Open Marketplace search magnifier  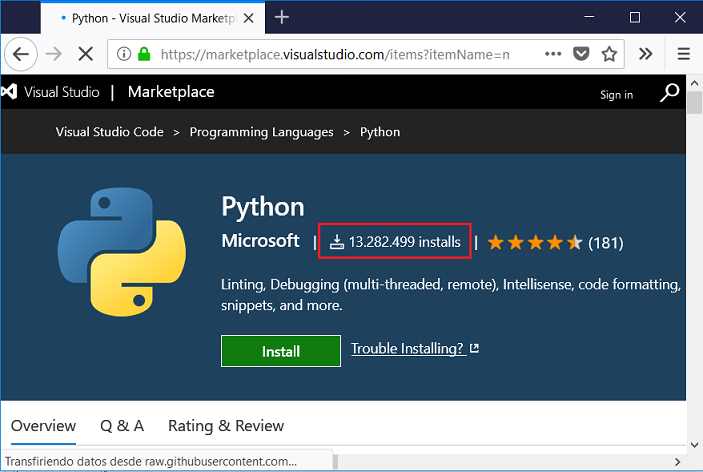click(x=669, y=92)
